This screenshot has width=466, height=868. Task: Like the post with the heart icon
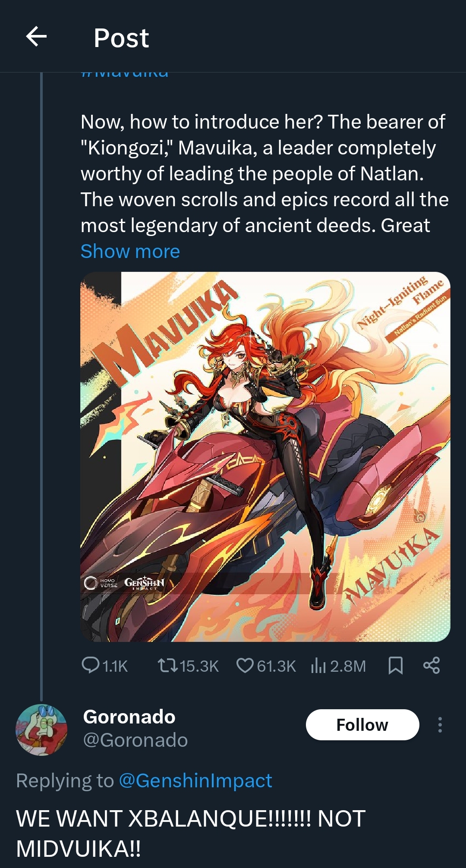click(x=245, y=665)
